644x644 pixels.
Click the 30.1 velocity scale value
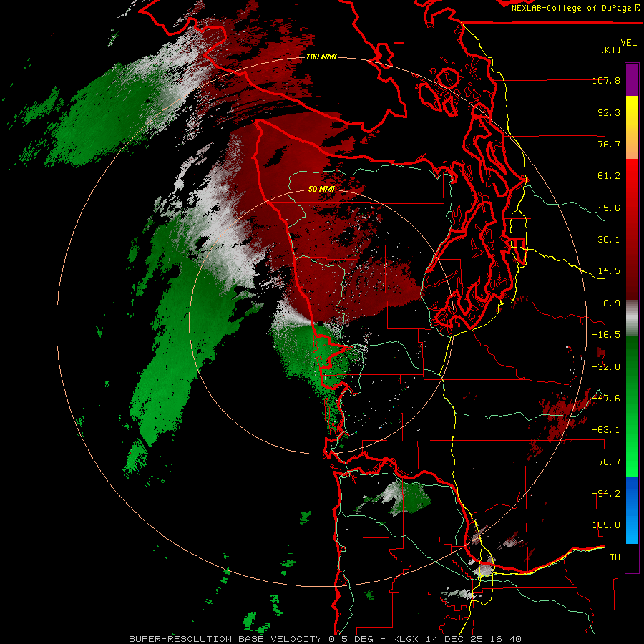(x=609, y=240)
